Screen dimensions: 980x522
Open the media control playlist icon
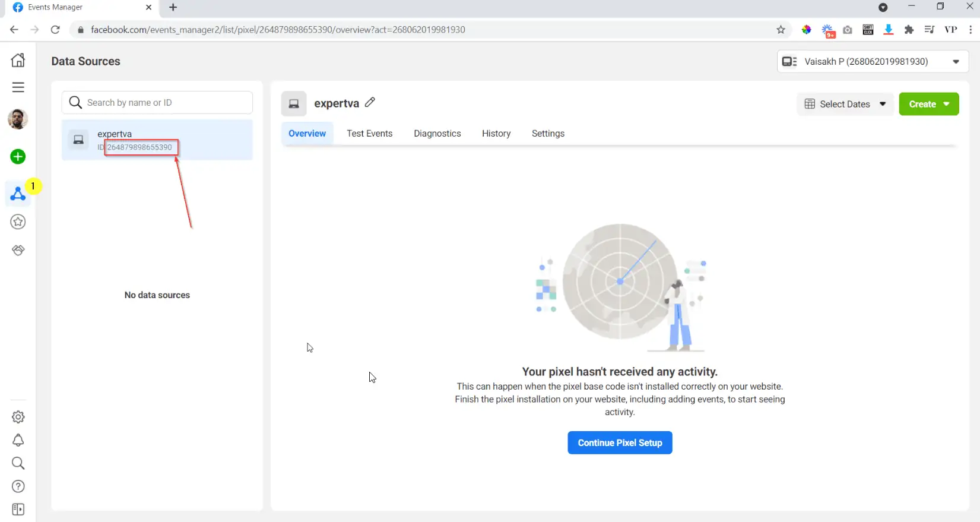[930, 30]
